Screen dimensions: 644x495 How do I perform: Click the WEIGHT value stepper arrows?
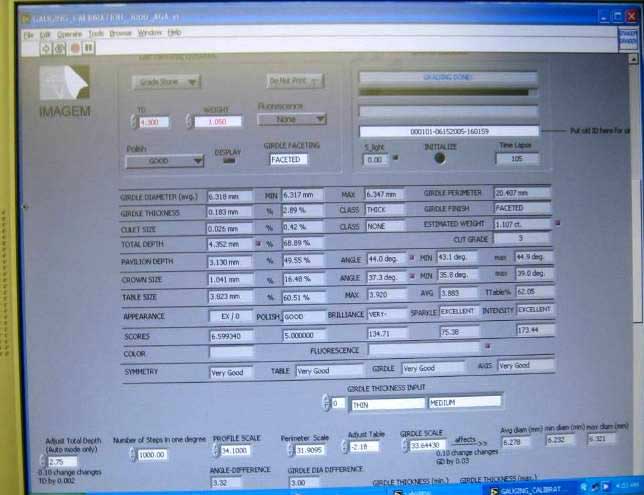[189, 121]
